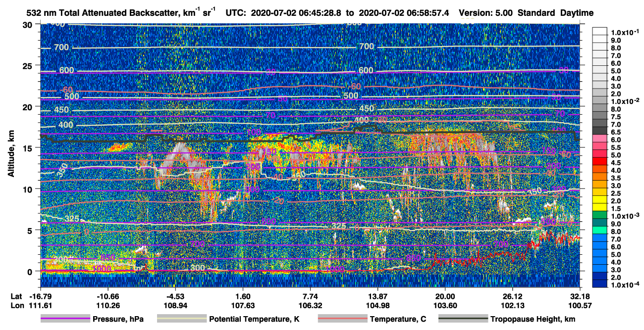Click the '300' potential temperature contour label near surface

click(x=198, y=268)
